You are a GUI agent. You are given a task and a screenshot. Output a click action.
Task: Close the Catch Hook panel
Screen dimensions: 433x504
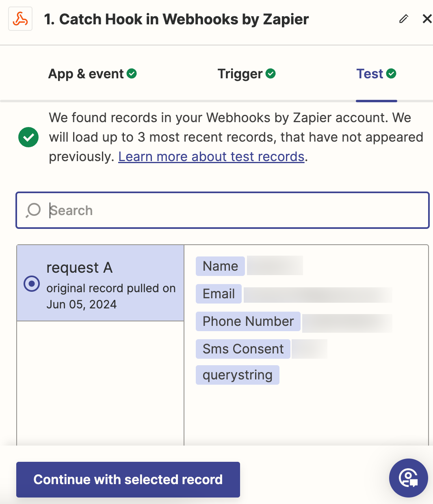coord(427,19)
